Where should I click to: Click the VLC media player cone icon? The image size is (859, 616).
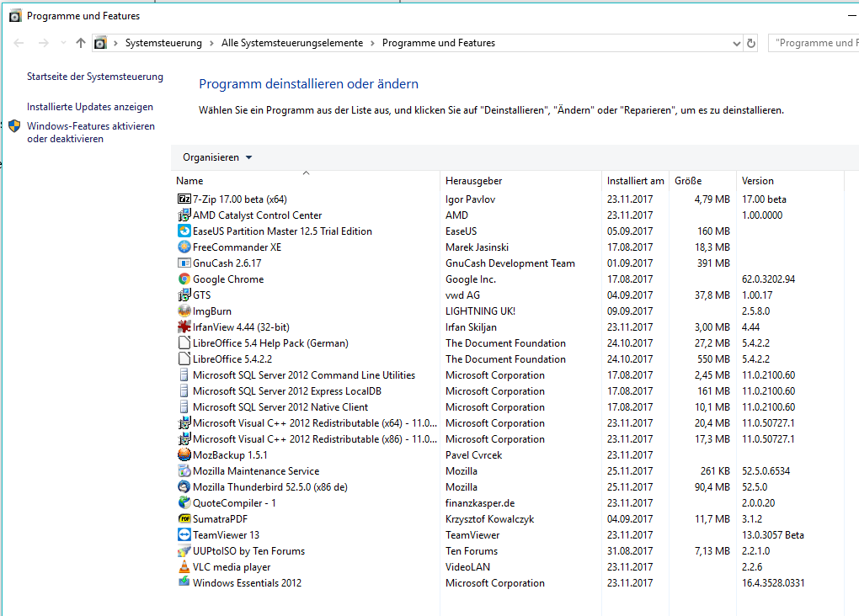(x=184, y=566)
